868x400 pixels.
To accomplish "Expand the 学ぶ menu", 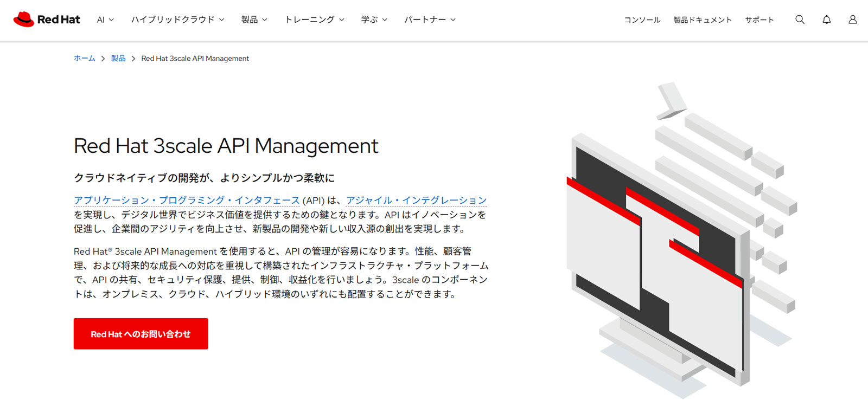I will point(374,20).
